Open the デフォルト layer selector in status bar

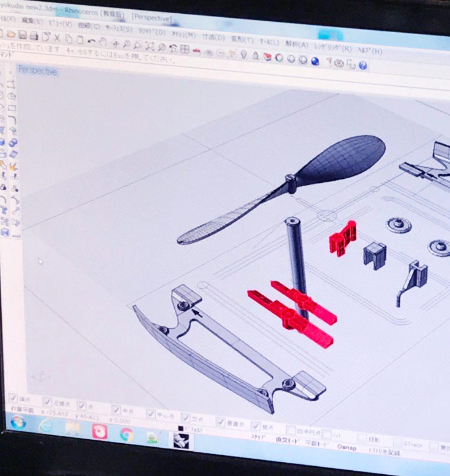[192, 429]
